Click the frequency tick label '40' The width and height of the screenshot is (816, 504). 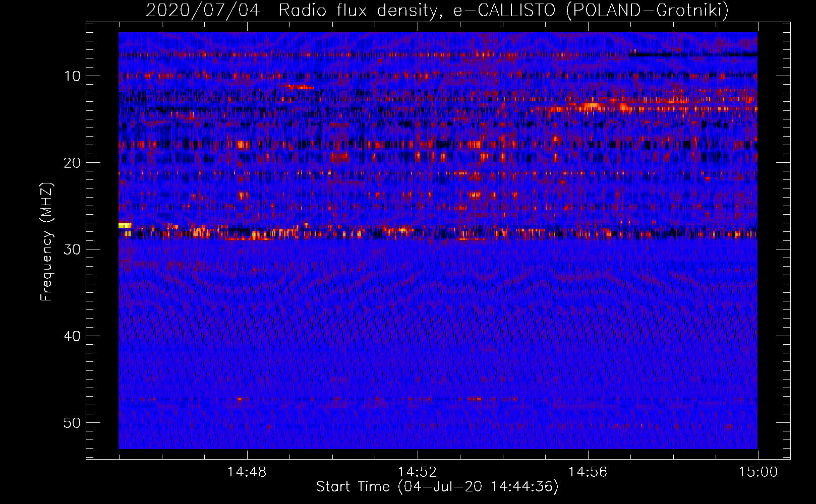pyautogui.click(x=73, y=336)
